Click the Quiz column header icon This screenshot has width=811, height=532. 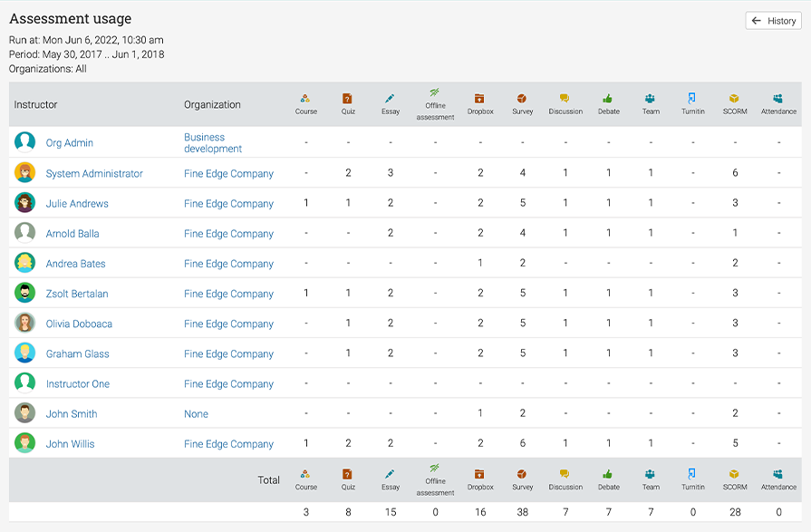click(348, 98)
